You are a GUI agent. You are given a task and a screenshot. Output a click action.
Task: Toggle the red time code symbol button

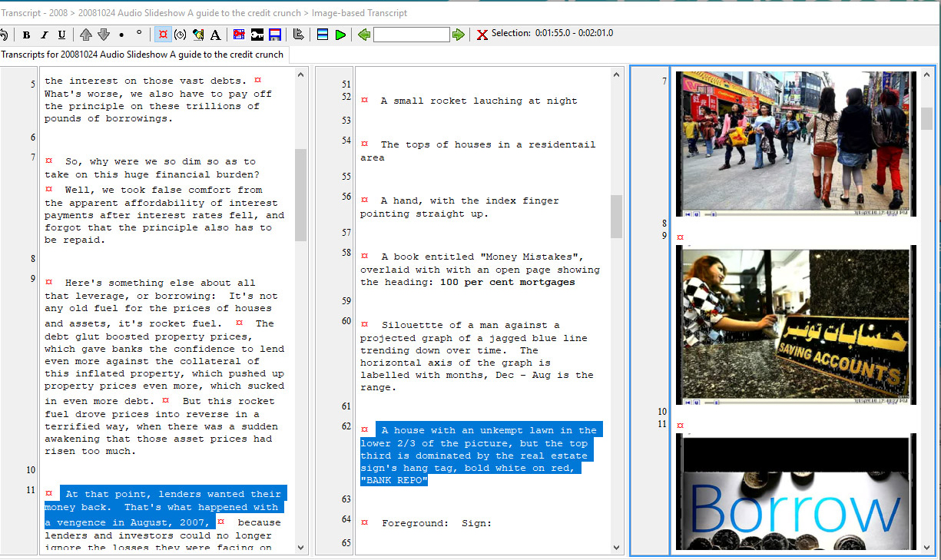(x=163, y=35)
